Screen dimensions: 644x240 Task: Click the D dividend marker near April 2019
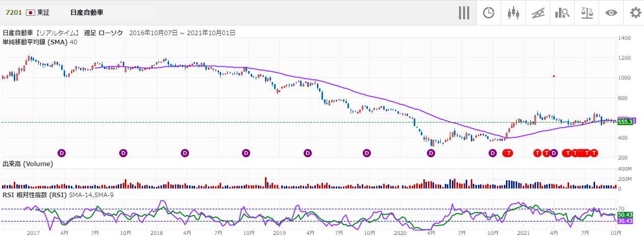tap(308, 152)
